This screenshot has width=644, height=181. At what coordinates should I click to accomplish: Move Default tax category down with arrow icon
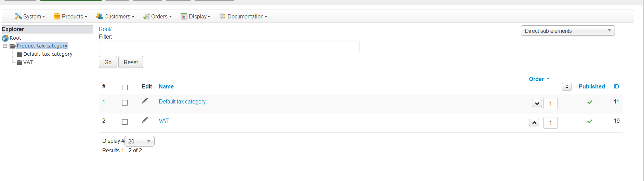tap(537, 103)
